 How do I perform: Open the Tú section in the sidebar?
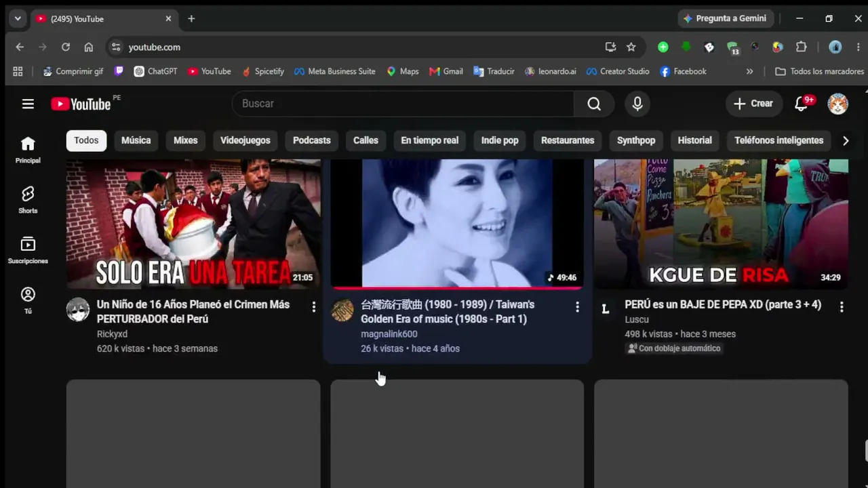[x=28, y=300]
